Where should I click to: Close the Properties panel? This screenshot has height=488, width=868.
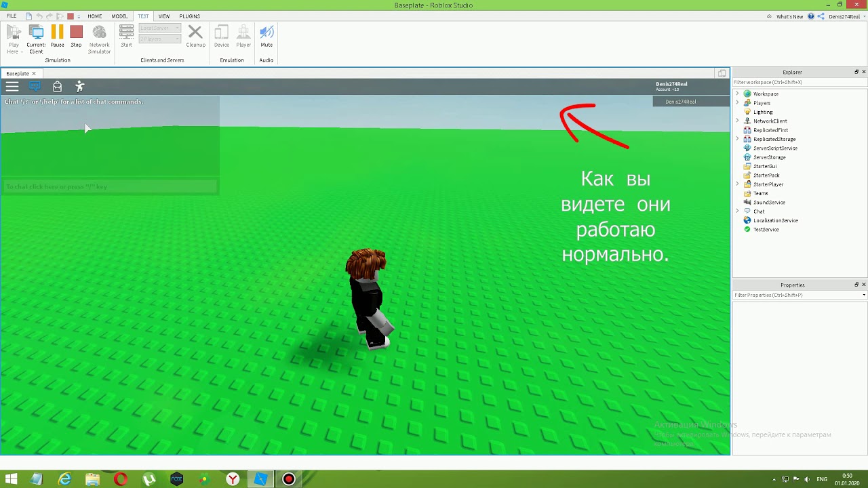click(x=863, y=285)
